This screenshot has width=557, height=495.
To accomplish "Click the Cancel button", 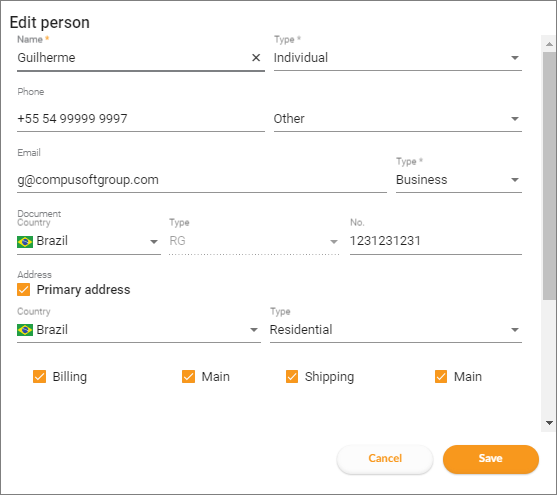I will tap(385, 459).
